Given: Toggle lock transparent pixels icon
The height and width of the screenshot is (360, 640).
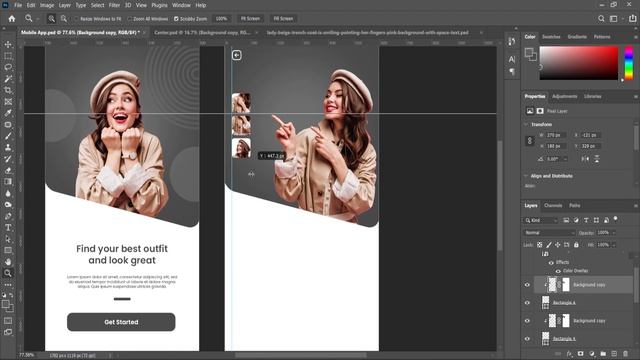Looking at the screenshot, I should [x=540, y=245].
